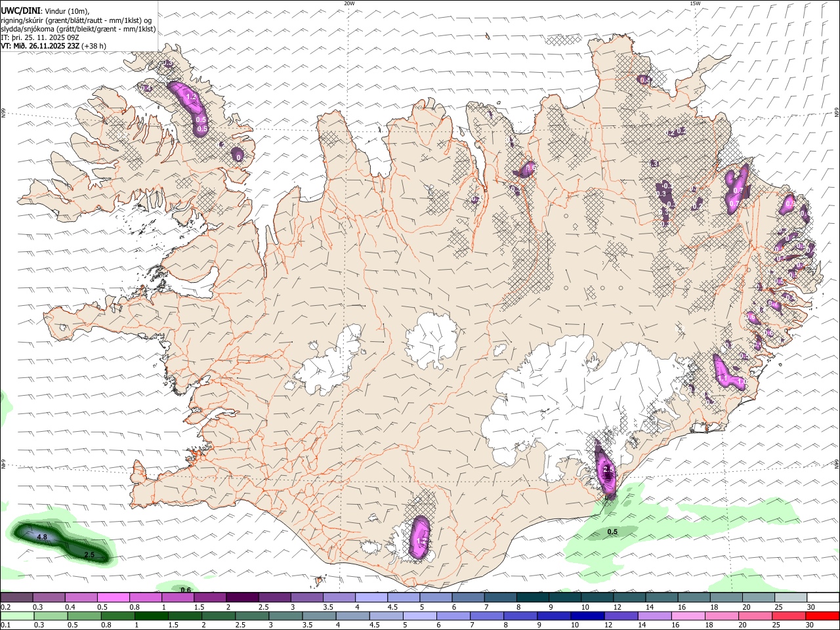Screen dimensions: 840x630
Task: Click the UWC/DINI title text
Action: [20, 11]
